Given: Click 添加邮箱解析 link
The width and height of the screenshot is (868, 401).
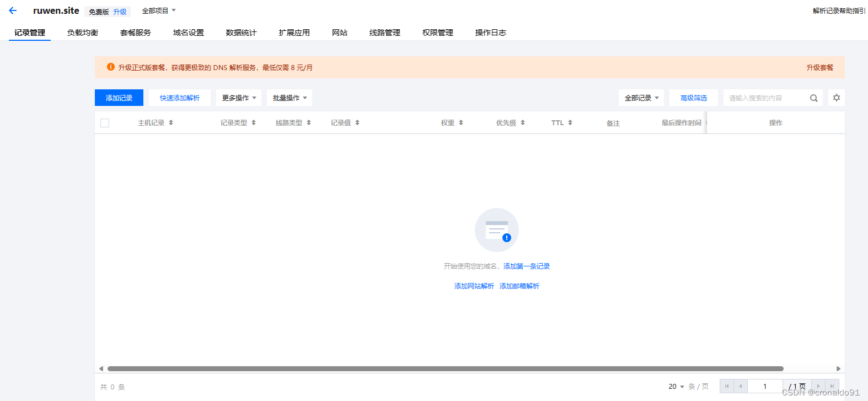Looking at the screenshot, I should click(x=519, y=286).
